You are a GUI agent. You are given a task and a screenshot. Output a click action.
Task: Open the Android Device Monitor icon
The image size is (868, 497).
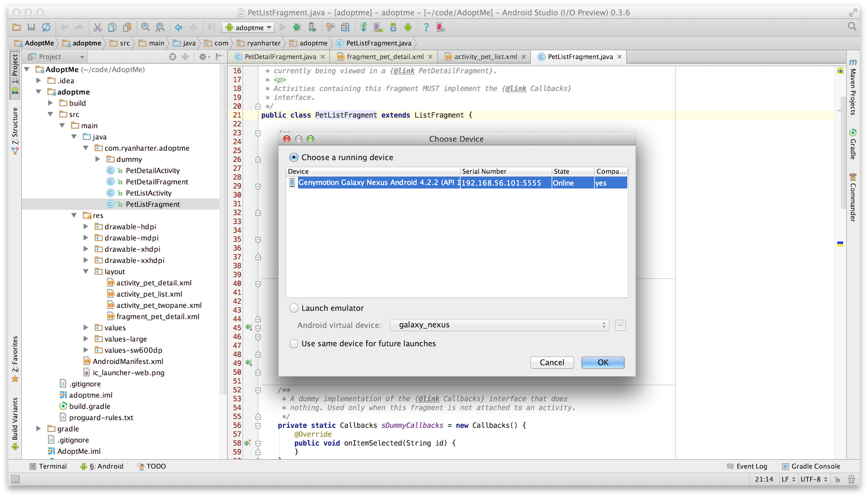408,27
